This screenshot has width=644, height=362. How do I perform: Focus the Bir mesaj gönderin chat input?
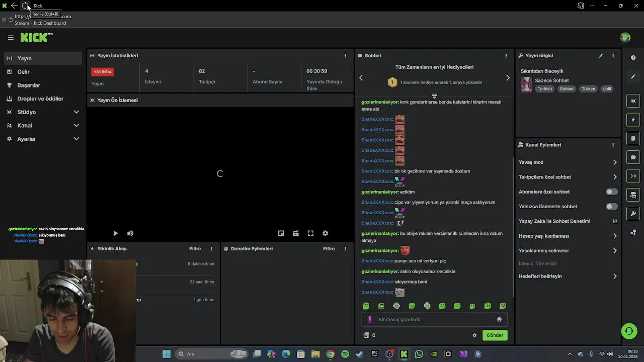(434, 319)
